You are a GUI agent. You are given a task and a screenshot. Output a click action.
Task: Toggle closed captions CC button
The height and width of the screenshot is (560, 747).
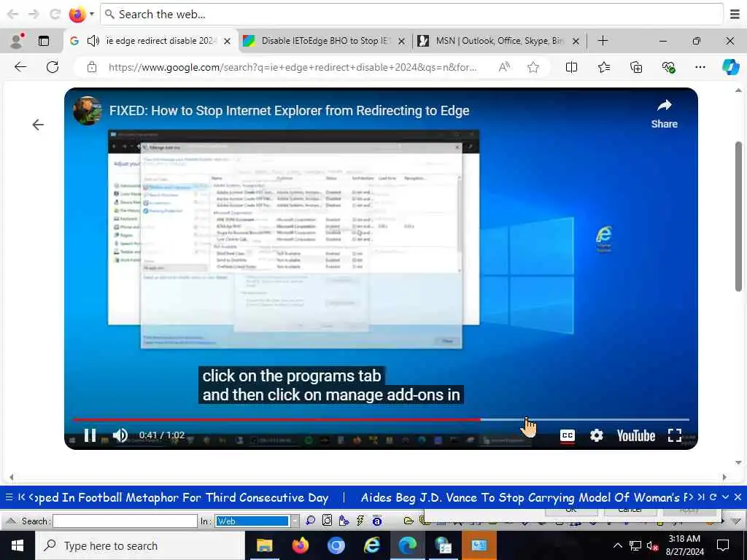coord(568,436)
